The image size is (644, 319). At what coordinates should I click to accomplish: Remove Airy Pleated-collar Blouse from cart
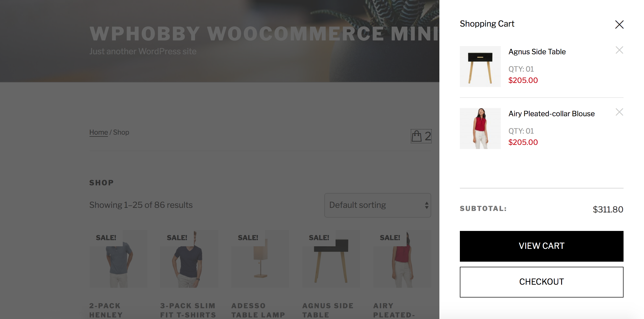pos(619,112)
